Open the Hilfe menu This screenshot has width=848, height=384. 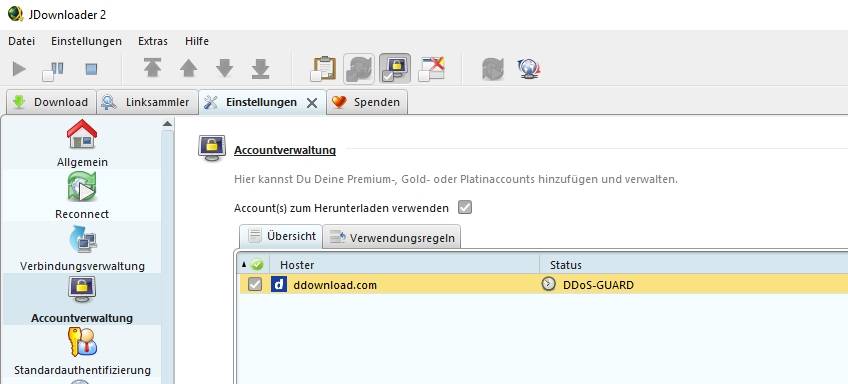pyautogui.click(x=197, y=41)
